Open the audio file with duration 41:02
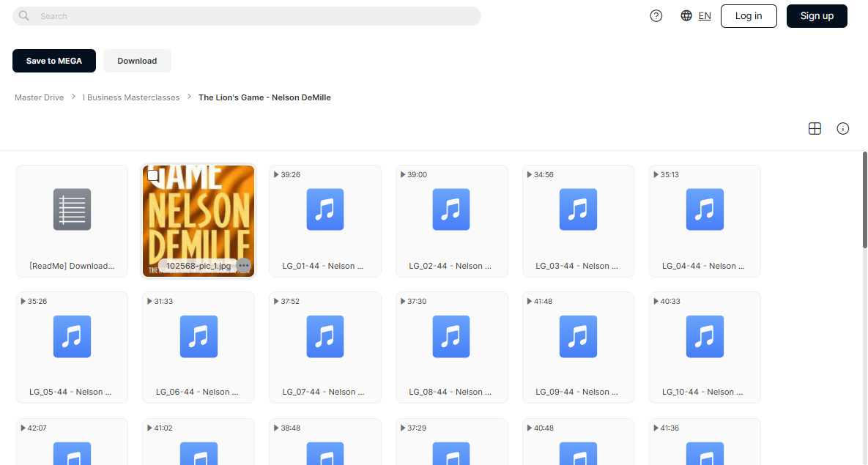This screenshot has height=465, width=868. tap(199, 442)
